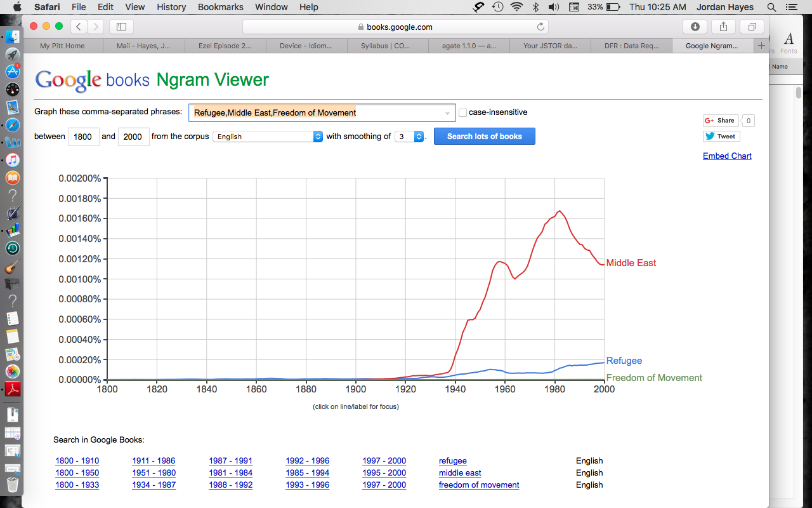
Task: Click the Tweet button
Action: [x=721, y=136]
